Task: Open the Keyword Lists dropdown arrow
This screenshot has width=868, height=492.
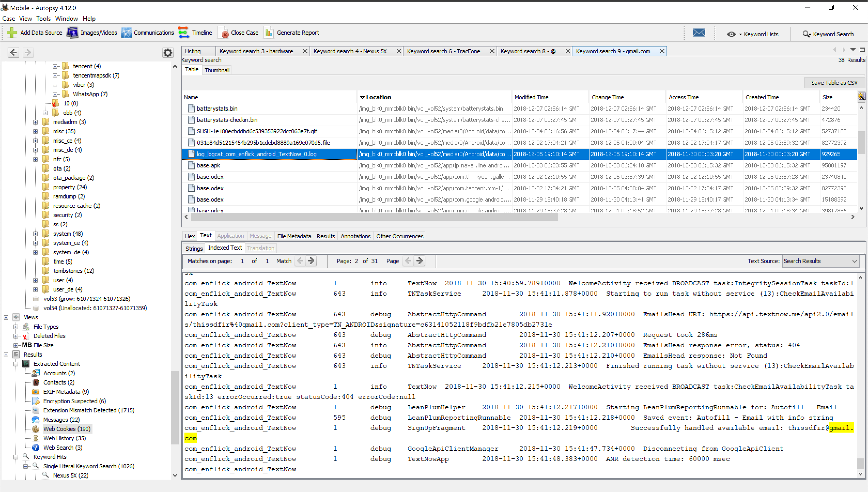Action: coord(740,34)
